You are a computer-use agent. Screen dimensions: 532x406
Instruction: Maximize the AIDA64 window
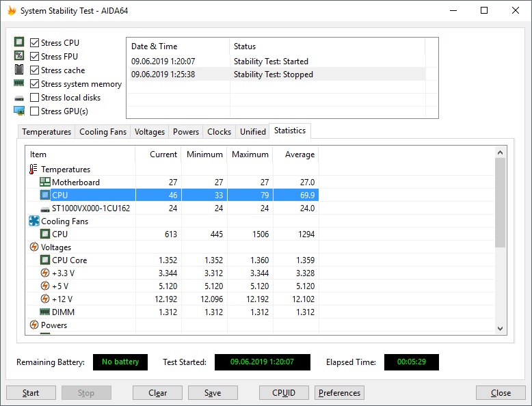tap(484, 10)
